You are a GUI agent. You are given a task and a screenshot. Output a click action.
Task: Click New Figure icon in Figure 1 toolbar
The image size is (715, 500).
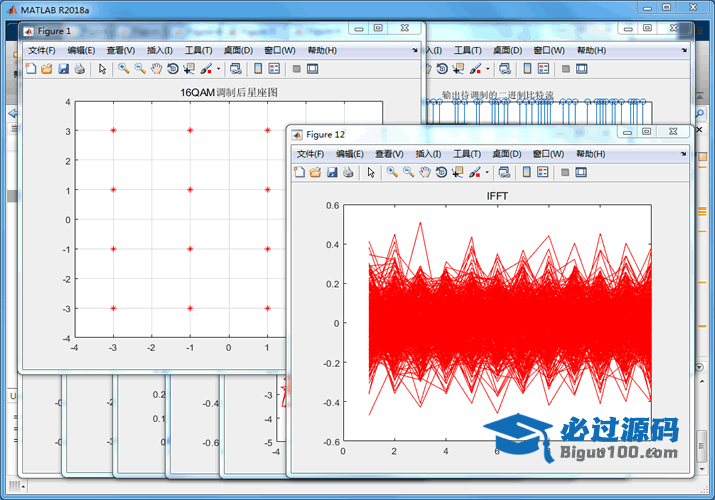tap(31, 69)
